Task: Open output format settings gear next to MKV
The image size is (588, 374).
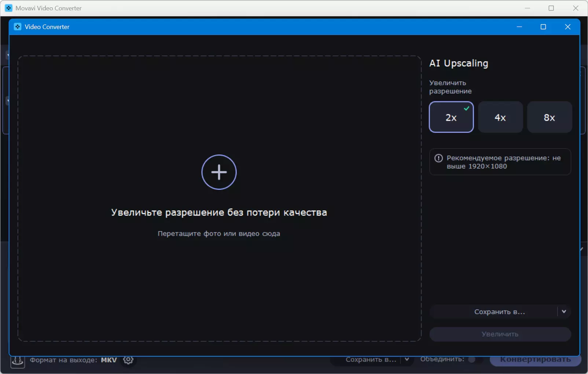Action: (x=128, y=360)
